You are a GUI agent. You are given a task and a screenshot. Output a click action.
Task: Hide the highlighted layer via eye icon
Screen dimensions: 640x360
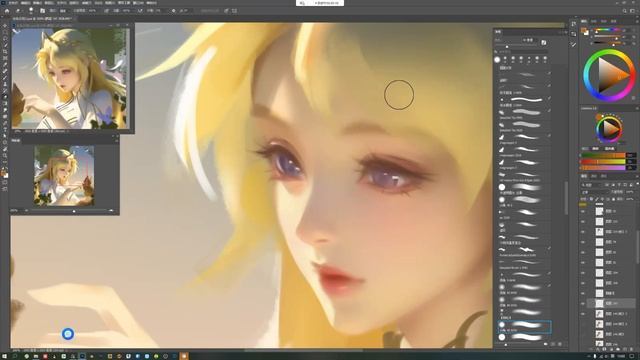tap(583, 303)
